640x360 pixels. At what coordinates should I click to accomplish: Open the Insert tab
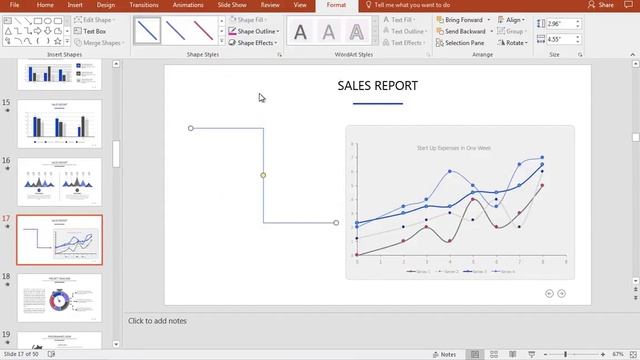75,5
